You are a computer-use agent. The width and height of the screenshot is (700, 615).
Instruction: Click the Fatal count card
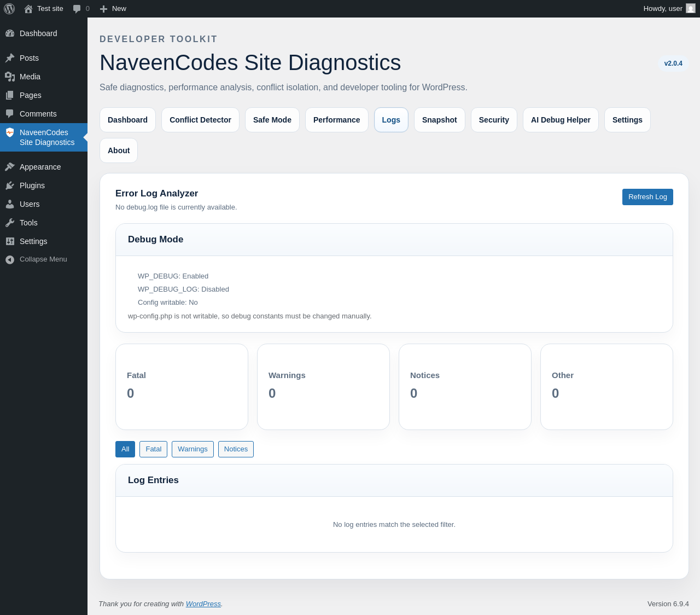point(182,387)
